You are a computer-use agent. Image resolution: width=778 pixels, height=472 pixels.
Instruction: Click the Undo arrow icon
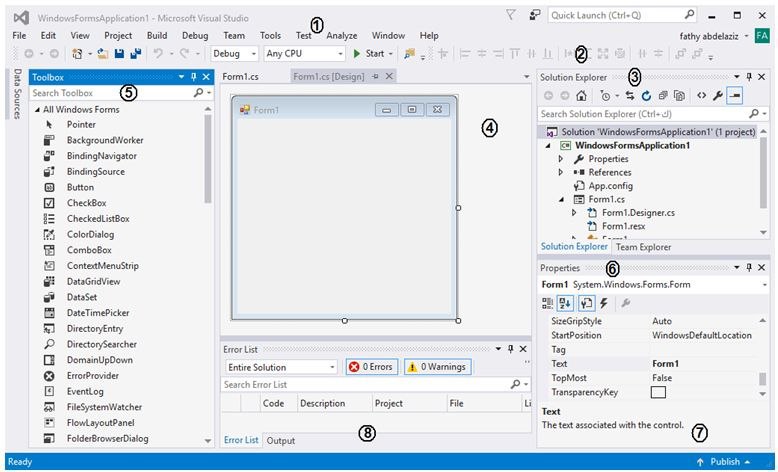pyautogui.click(x=158, y=54)
